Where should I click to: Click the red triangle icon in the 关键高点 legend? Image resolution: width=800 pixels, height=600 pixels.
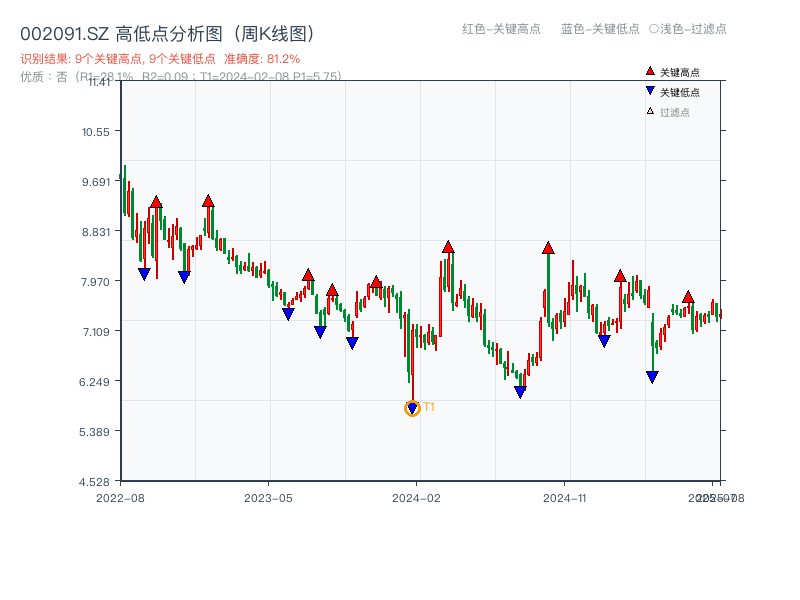[x=650, y=71]
